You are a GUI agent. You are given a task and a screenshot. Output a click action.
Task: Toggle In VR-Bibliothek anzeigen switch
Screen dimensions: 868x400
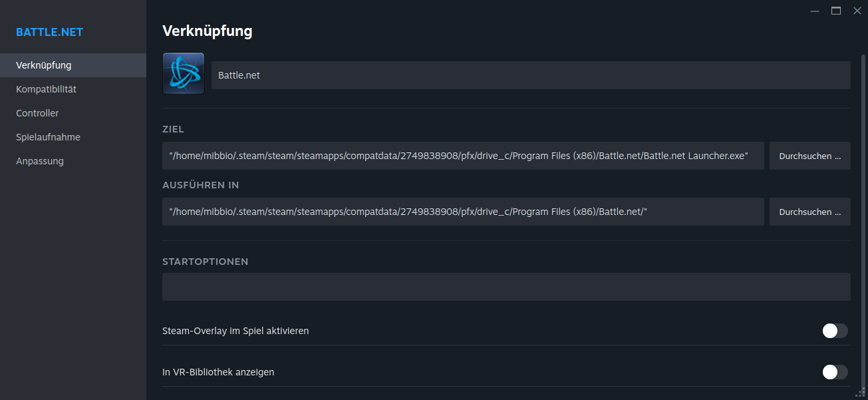[x=835, y=372]
